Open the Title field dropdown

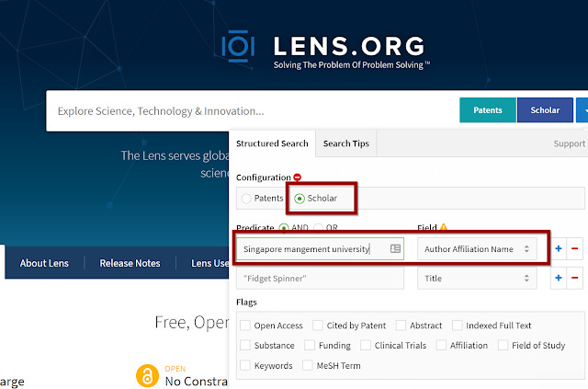pos(477,278)
